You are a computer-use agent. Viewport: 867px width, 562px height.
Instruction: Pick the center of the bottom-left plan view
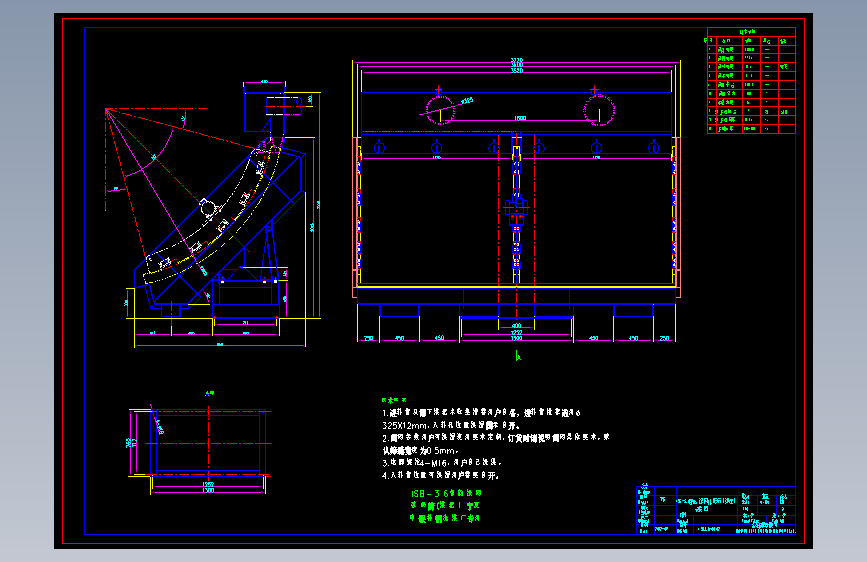208,443
